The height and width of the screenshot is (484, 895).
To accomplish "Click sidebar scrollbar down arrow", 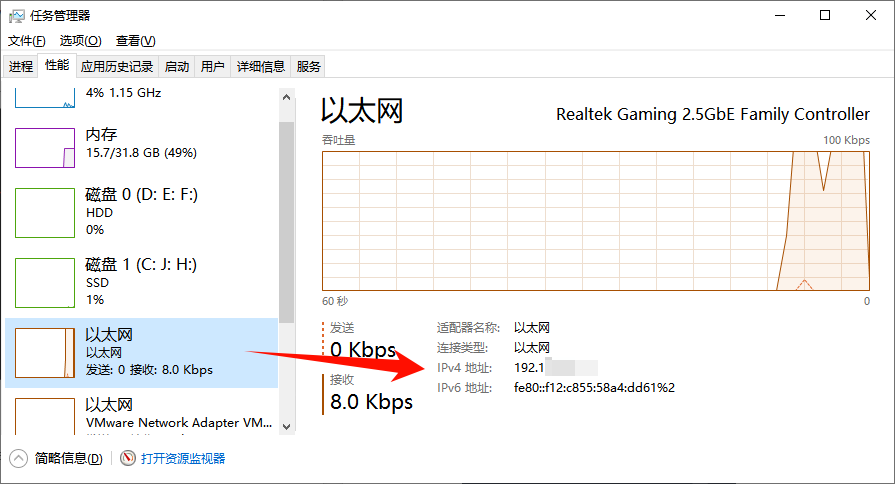I will [x=287, y=426].
